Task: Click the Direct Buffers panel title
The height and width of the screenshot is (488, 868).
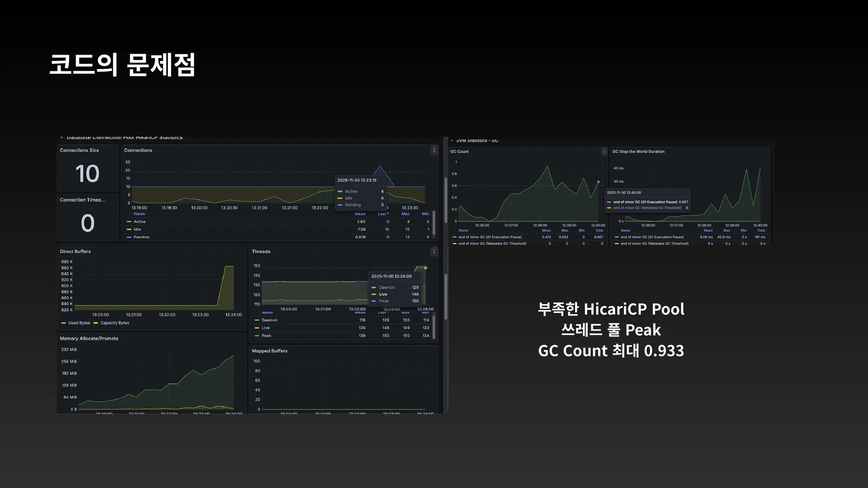Action: (x=75, y=252)
